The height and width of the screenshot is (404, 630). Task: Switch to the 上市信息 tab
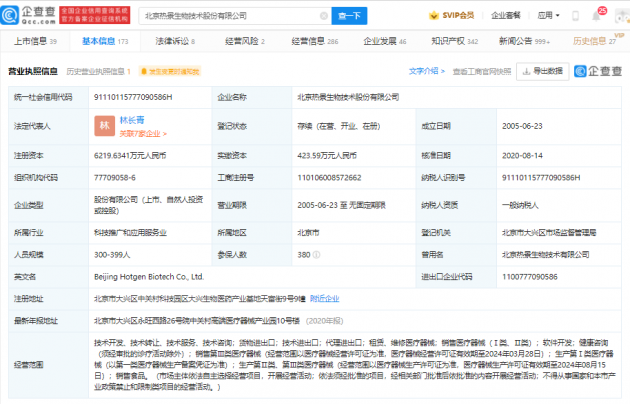(x=35, y=41)
